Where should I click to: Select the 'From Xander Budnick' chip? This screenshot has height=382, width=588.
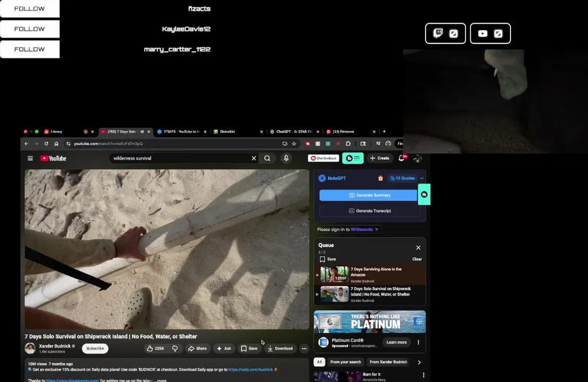(x=388, y=362)
